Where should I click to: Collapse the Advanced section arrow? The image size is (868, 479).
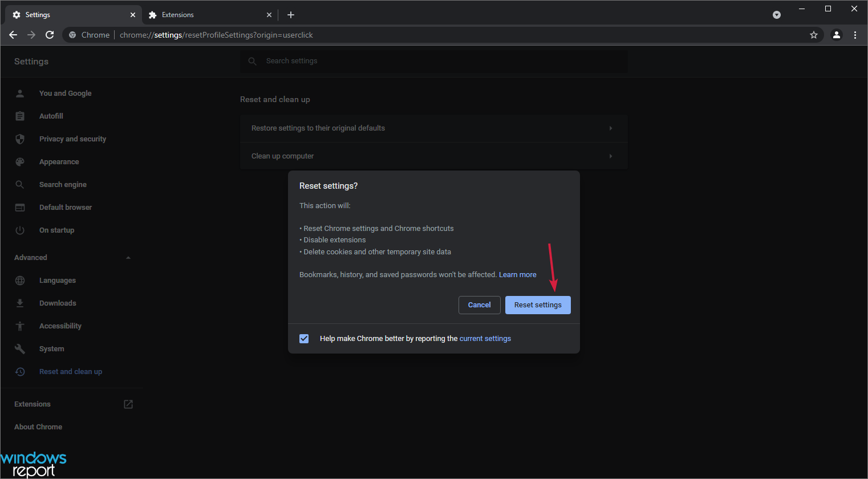(128, 258)
